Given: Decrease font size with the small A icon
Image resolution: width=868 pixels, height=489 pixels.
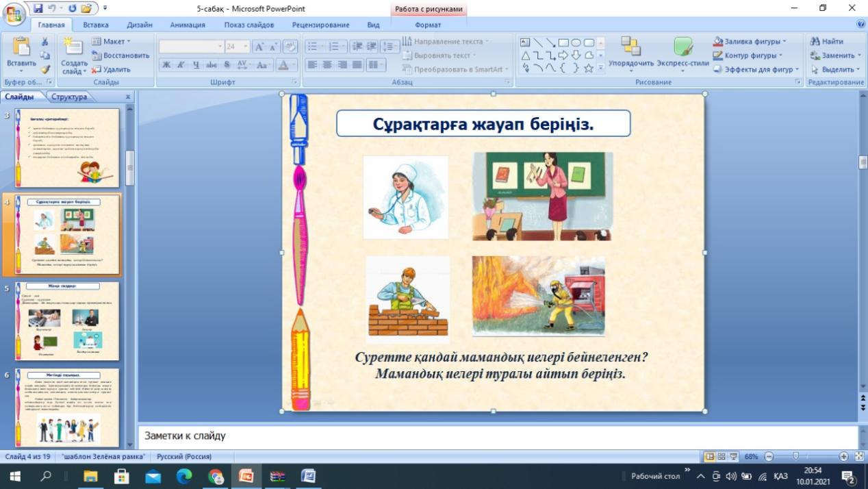Looking at the screenshot, I should coord(274,47).
